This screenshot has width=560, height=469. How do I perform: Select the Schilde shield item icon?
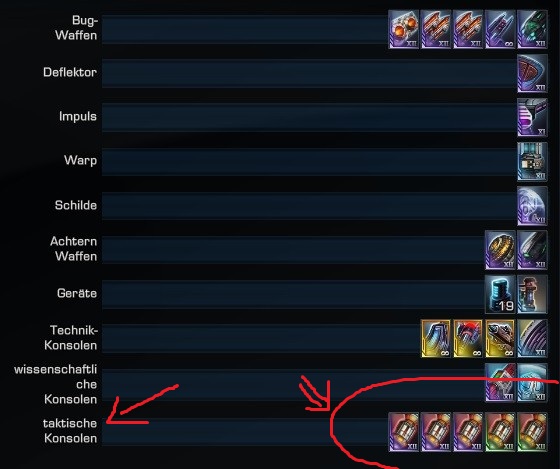532,206
